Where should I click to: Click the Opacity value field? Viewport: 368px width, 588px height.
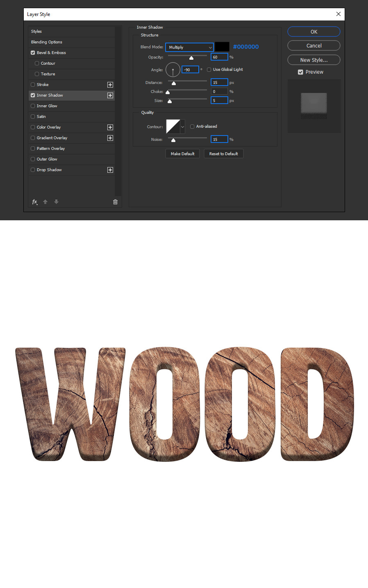click(x=219, y=57)
